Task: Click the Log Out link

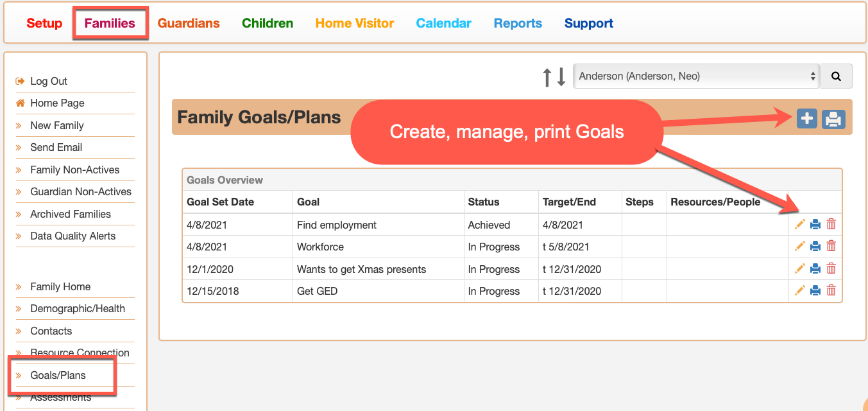Action: (49, 81)
